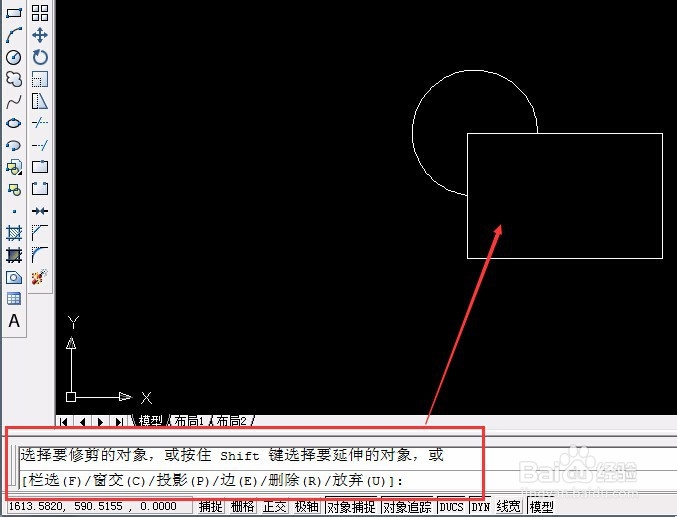Screen dimensions: 677x517
Task: Toggle 正交 ortho mode
Action: (x=275, y=507)
